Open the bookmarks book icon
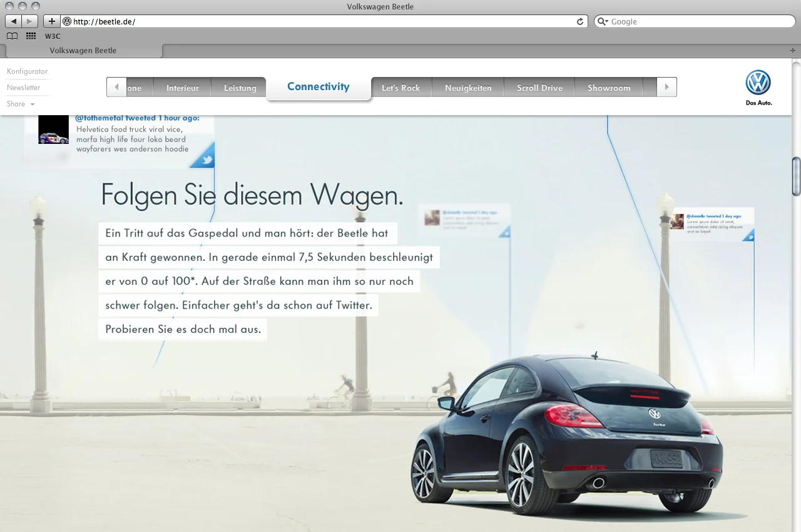 pyautogui.click(x=12, y=36)
